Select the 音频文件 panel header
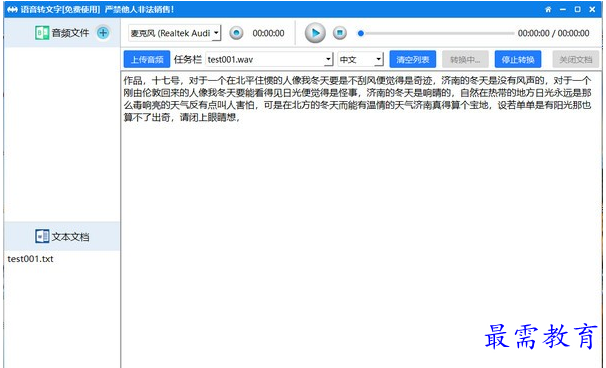This screenshot has width=606, height=368. (62, 33)
